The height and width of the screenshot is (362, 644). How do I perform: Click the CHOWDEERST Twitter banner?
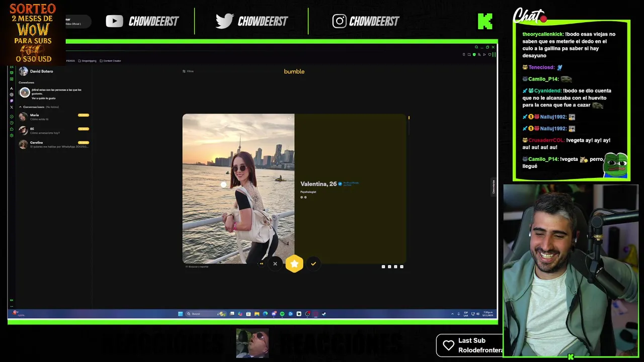click(252, 21)
